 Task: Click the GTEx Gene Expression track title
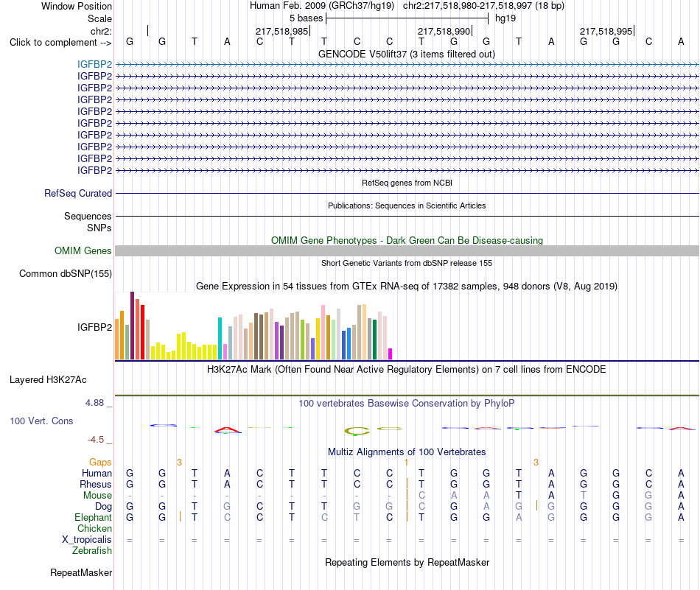(x=407, y=286)
